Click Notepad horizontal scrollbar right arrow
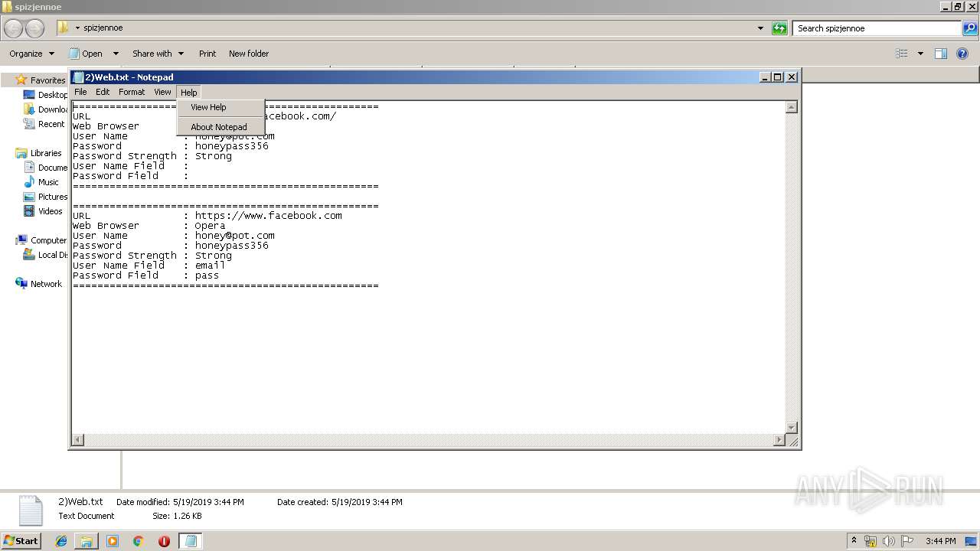 779,440
